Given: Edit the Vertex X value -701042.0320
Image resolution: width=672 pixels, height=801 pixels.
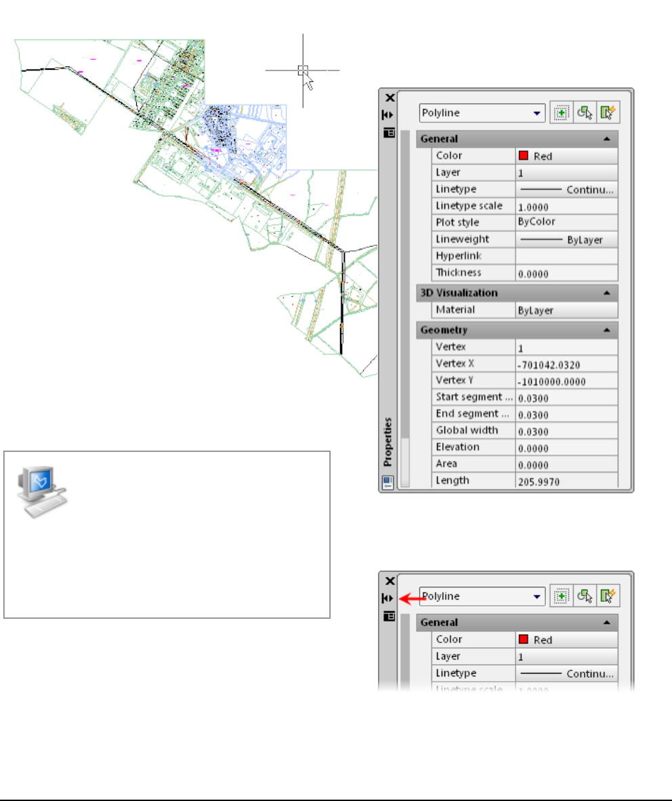Looking at the screenshot, I should [566, 364].
